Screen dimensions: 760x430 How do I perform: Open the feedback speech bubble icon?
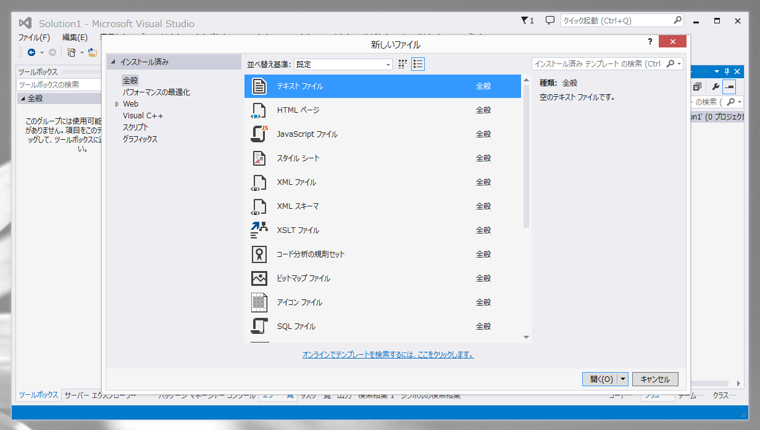point(550,20)
